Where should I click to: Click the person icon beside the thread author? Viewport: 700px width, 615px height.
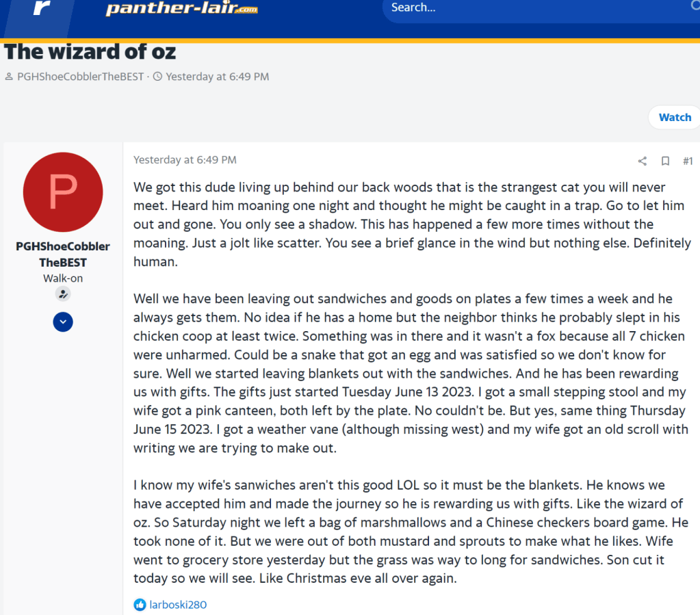click(x=9, y=77)
